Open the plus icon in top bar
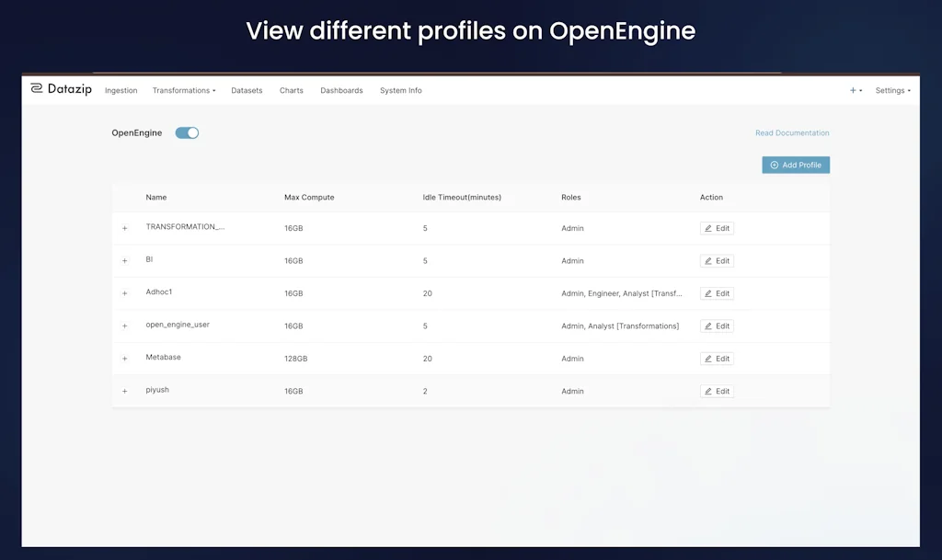The image size is (942, 560). click(x=852, y=89)
